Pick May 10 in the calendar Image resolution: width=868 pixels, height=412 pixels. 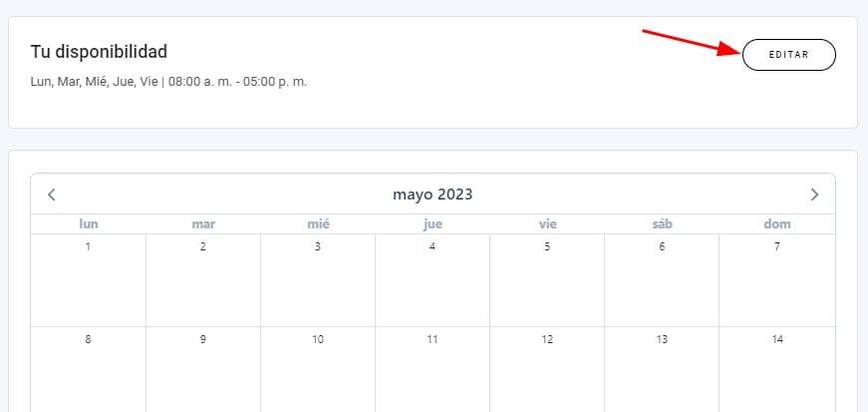click(x=318, y=369)
